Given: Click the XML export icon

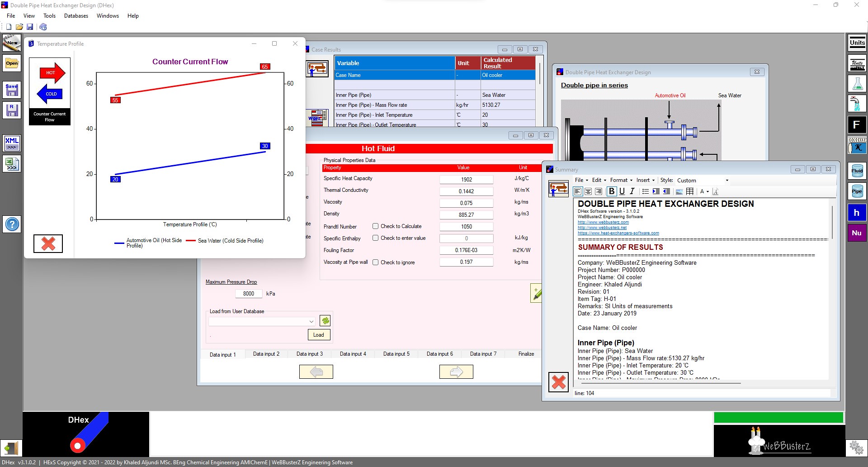Looking at the screenshot, I should coord(12,143).
